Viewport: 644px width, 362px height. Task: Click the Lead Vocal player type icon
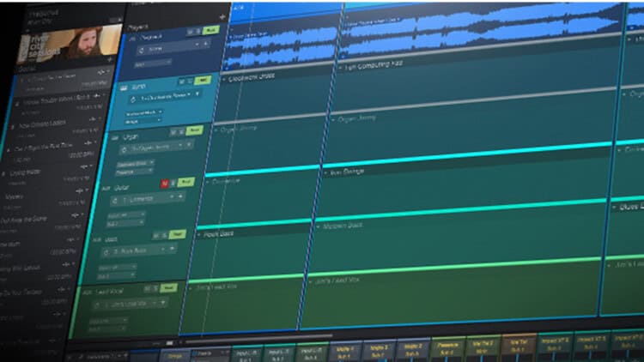pyautogui.click(x=87, y=293)
